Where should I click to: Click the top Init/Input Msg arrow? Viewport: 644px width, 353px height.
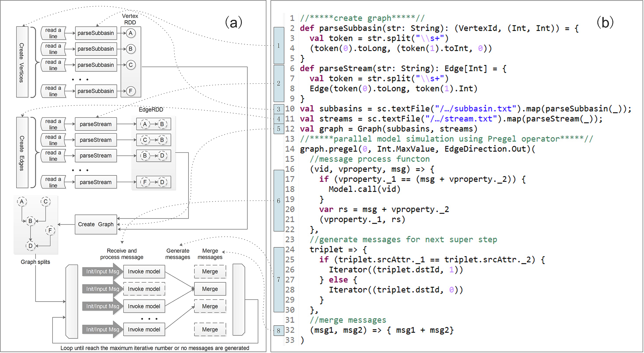point(103,272)
